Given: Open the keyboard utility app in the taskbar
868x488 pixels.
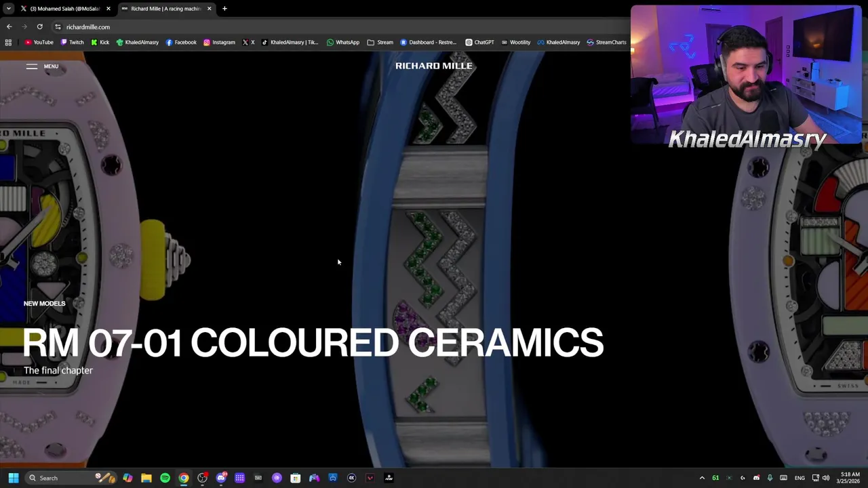Looking at the screenshot, I should point(258,478).
